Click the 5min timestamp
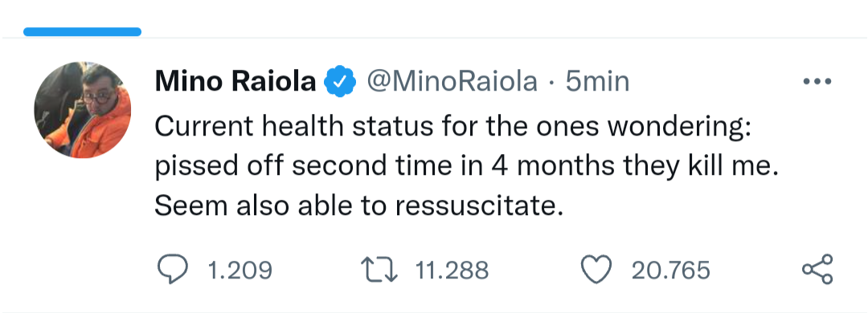 click(x=597, y=81)
